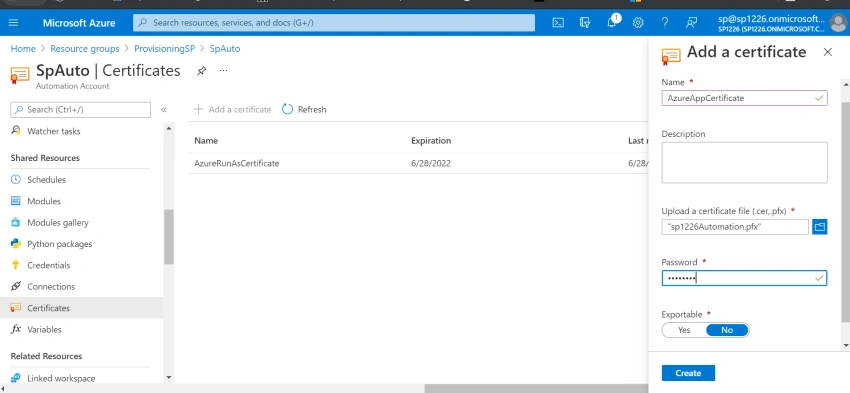Click the Connections plug icon
The image size is (850, 393).
click(x=16, y=286)
